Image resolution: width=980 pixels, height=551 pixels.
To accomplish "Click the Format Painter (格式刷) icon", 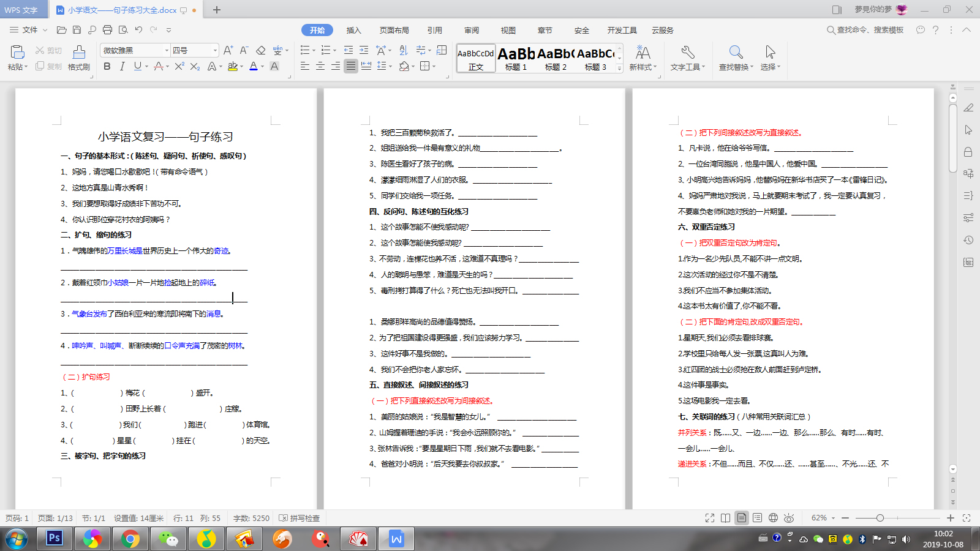I will coord(79,53).
